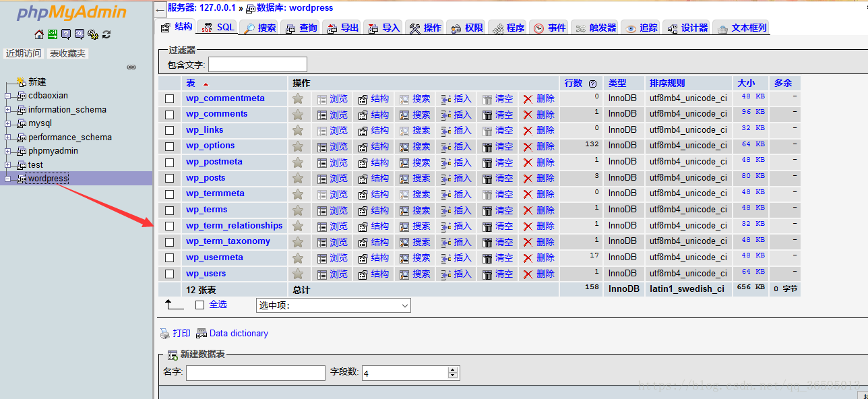Check the wp_comments row checkbox
This screenshot has height=399, width=868.
170,115
